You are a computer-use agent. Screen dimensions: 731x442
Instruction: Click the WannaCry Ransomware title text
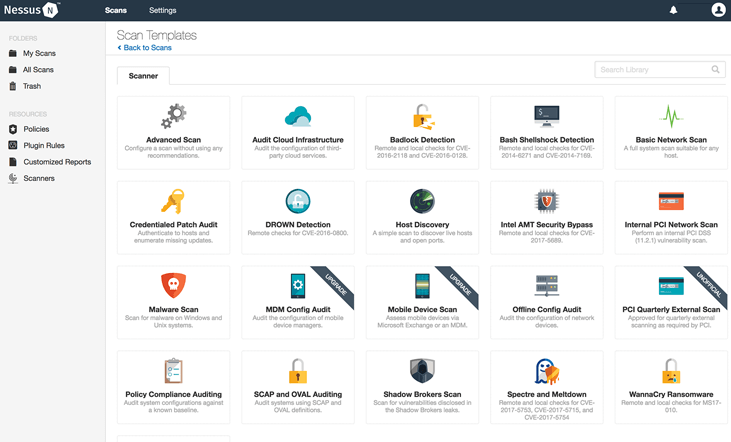point(671,394)
